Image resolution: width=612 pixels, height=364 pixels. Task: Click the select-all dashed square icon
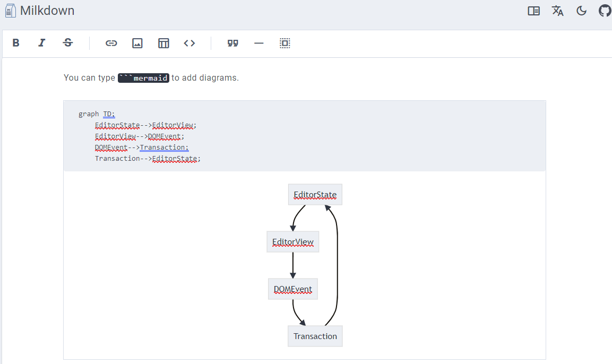pyautogui.click(x=285, y=43)
